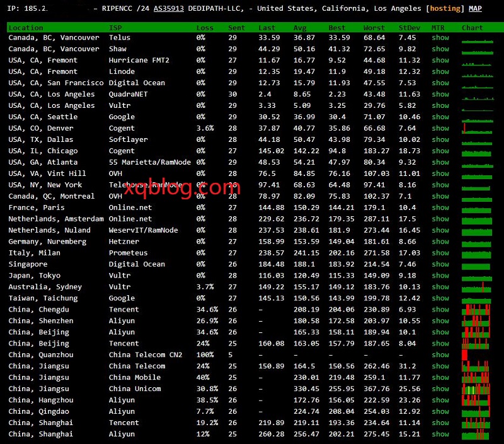Show MTR for Jiangsu China Unicom row
The height and width of the screenshot is (444, 504).
point(440,389)
